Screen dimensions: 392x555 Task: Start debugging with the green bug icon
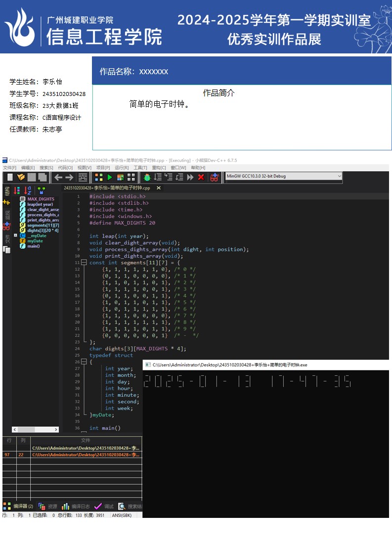point(147,177)
